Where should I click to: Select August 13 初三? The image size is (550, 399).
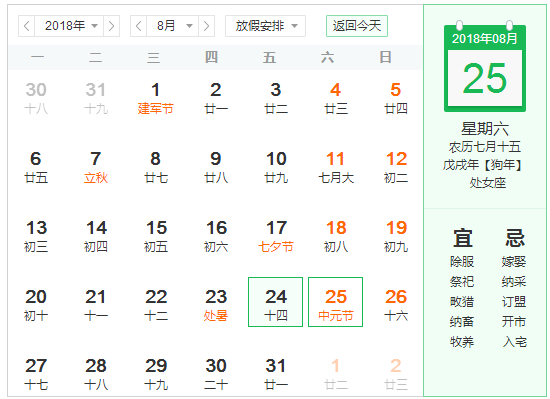click(x=36, y=236)
